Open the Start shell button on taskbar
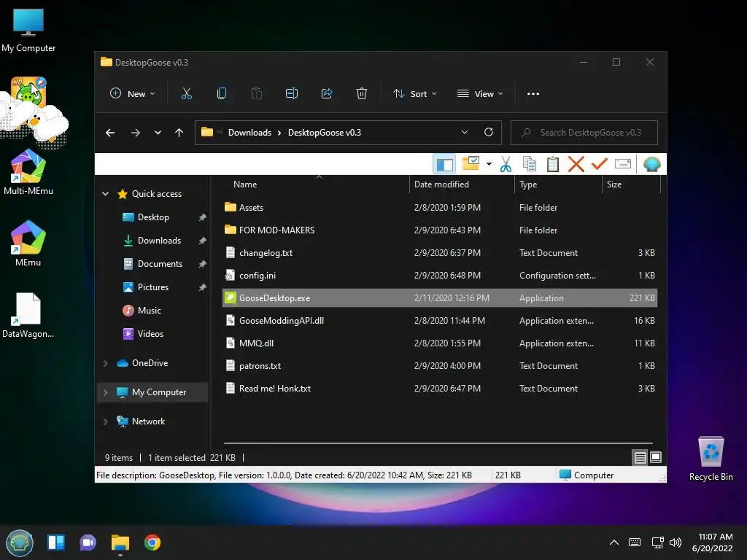Image resolution: width=747 pixels, height=560 pixels. 20,542
